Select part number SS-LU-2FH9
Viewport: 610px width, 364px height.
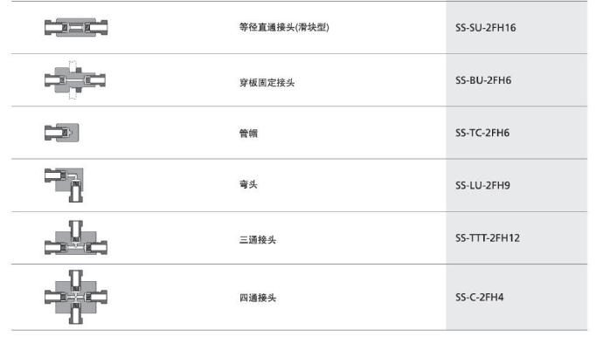point(482,185)
